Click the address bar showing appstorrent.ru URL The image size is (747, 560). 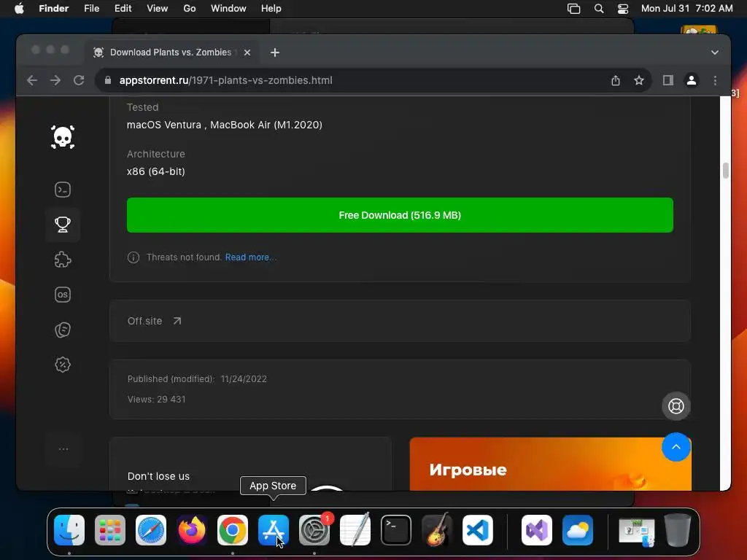[x=352, y=80]
